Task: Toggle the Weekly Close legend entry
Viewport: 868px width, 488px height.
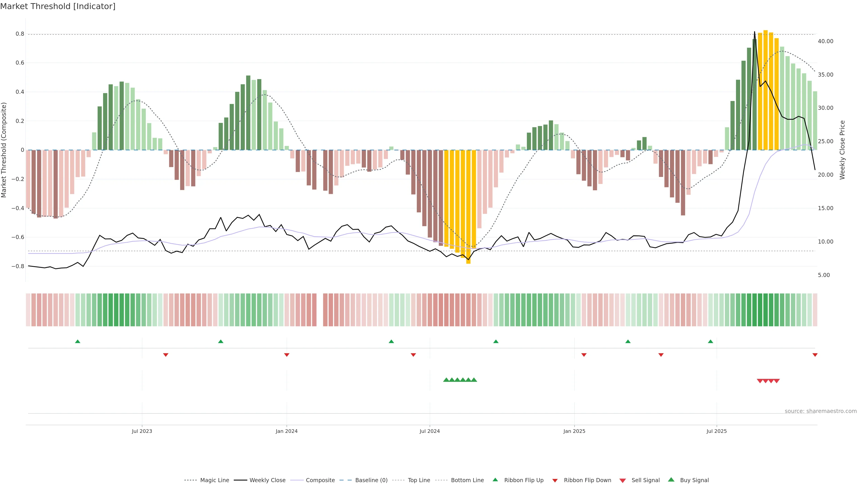Action: [267, 480]
